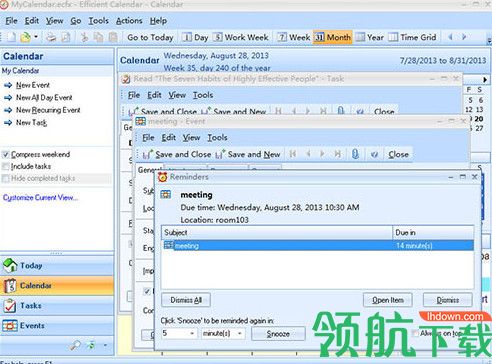Click Save and New in meeting Event window
The width and height of the screenshot is (492, 364).
[x=248, y=154]
